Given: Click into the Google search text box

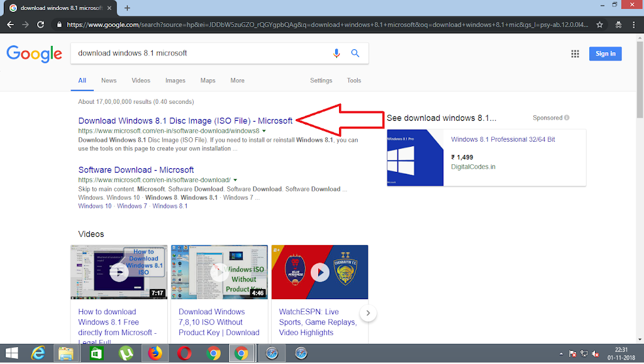Looking at the screenshot, I should pos(201,54).
